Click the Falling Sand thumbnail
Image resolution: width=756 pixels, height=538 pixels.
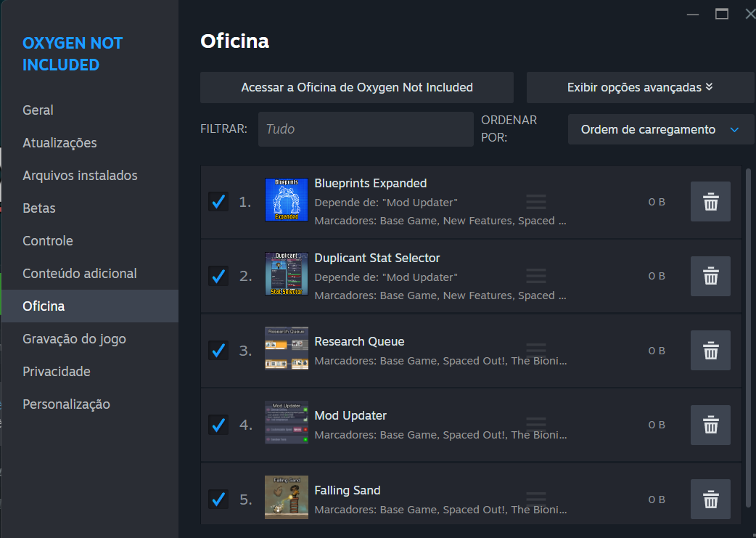point(287,497)
